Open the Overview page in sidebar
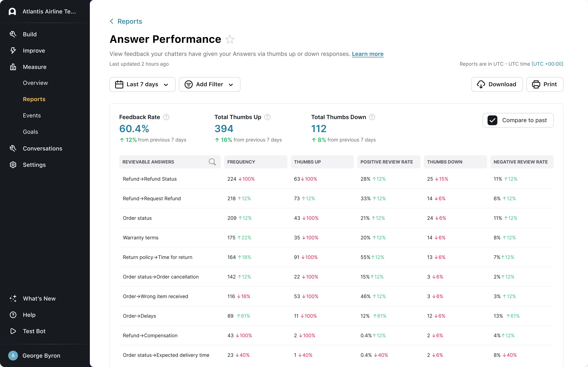The height and width of the screenshot is (367, 588). pos(35,83)
